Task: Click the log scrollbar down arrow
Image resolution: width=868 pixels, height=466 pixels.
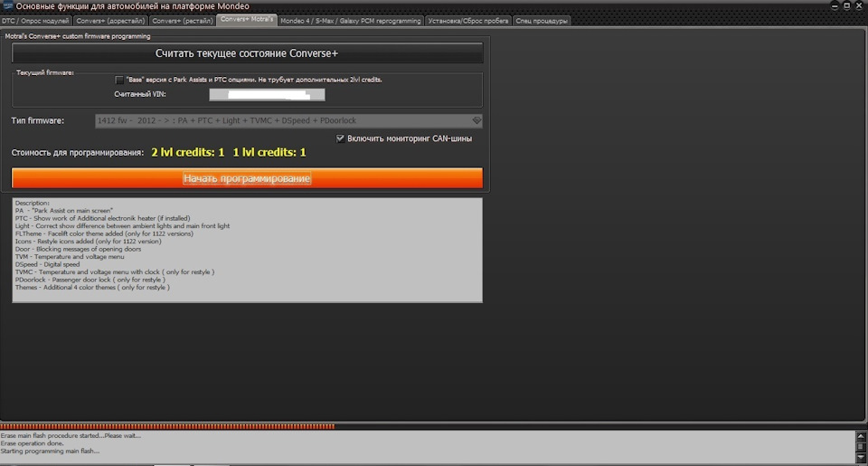Action: pyautogui.click(x=861, y=458)
